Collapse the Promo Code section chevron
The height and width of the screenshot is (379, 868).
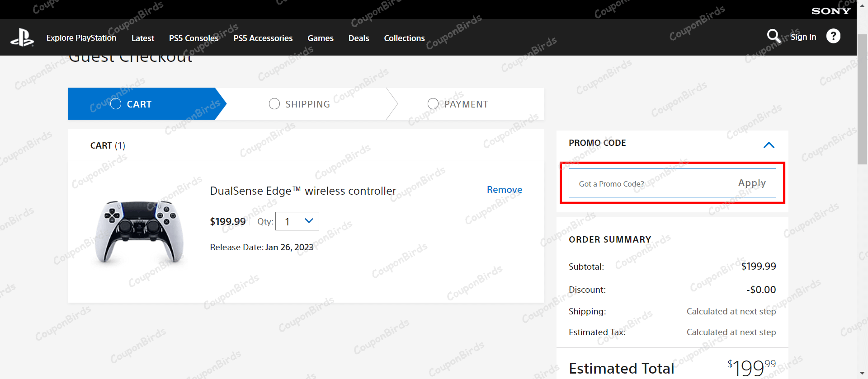769,145
